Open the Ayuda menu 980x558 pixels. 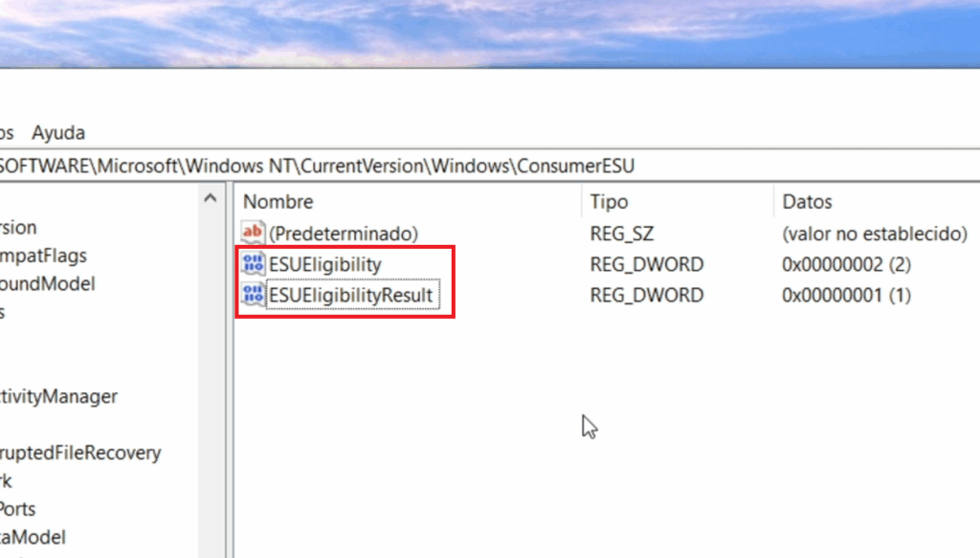[x=58, y=132]
